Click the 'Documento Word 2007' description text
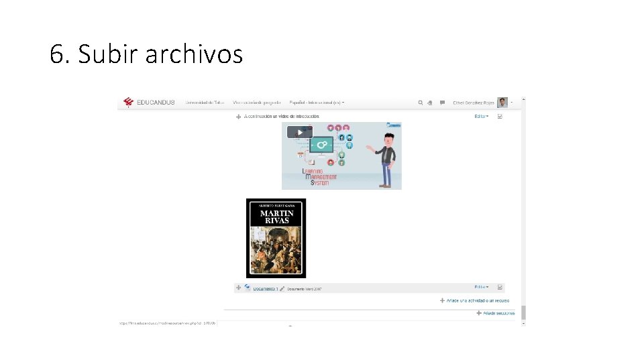This screenshot has height=362, width=644. [x=304, y=290]
